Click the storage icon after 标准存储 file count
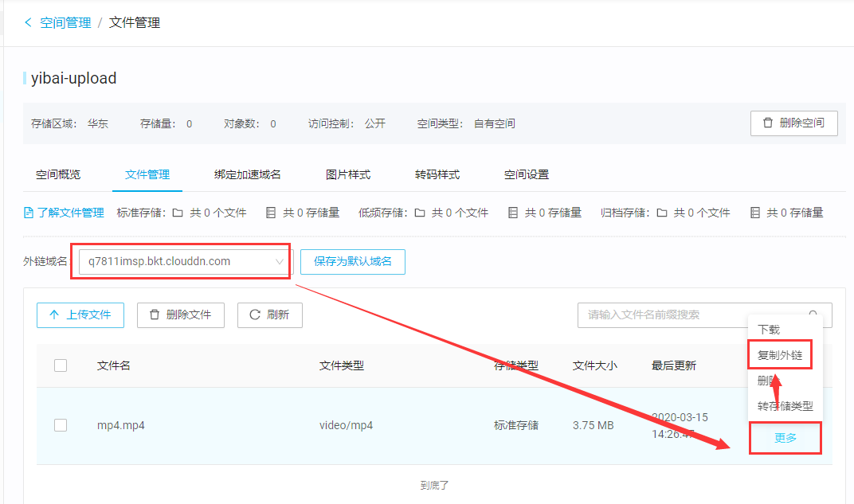The image size is (854, 504). [x=271, y=213]
